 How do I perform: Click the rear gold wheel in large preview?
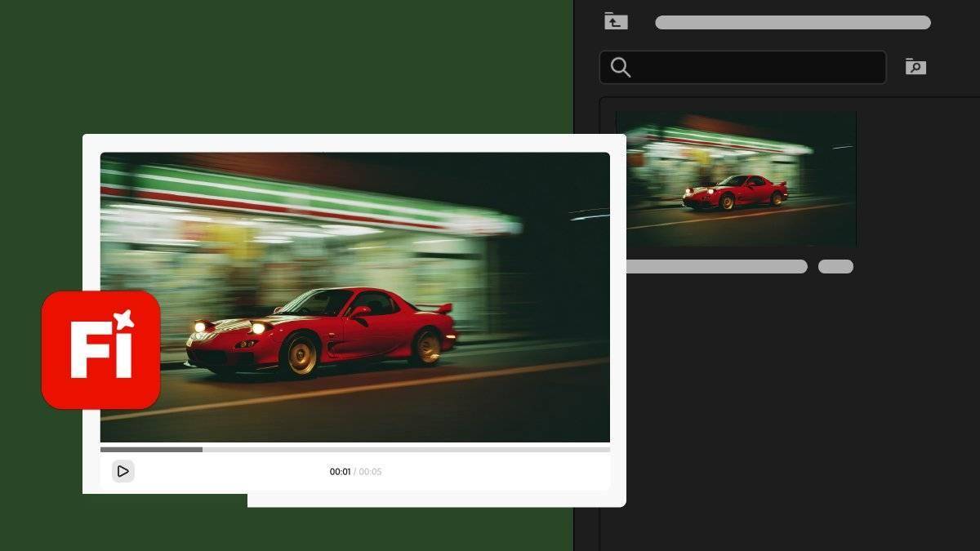click(426, 347)
